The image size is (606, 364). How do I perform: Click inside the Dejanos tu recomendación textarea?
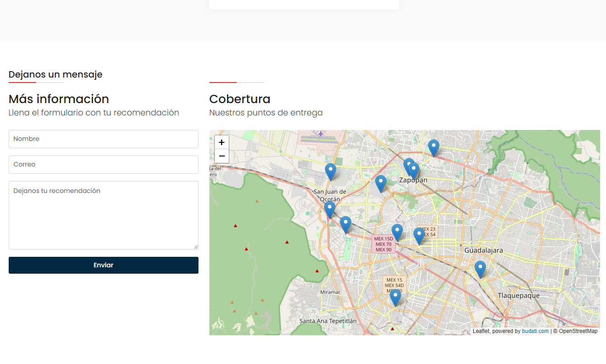coord(104,215)
